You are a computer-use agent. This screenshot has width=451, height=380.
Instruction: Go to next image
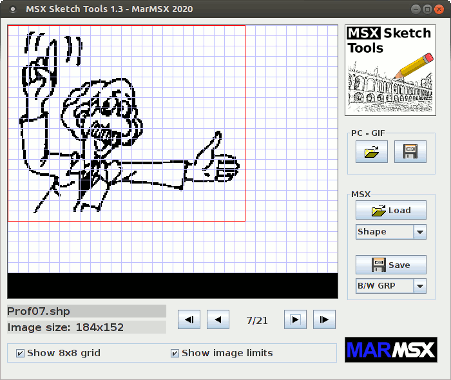[x=295, y=320]
